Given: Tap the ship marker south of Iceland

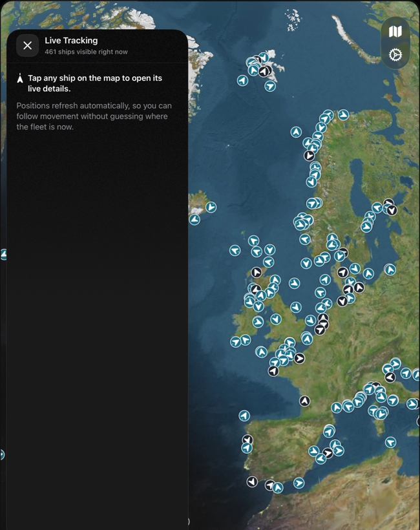Looking at the screenshot, I should [194, 220].
